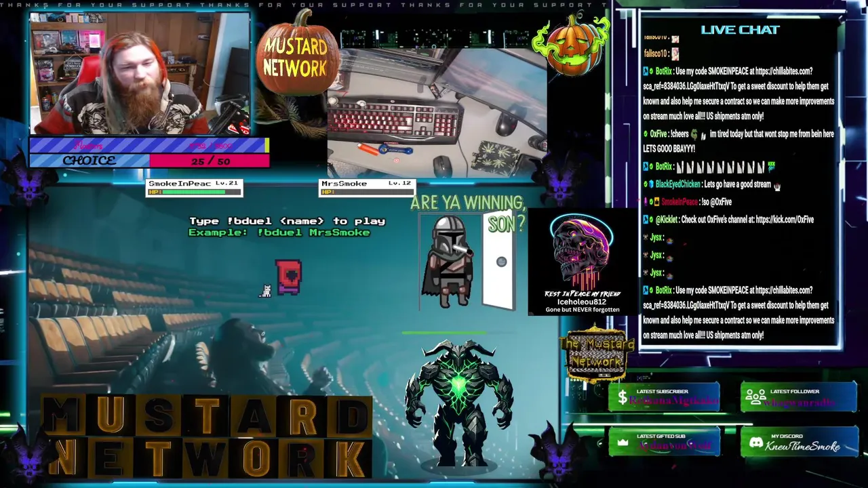868x488 pixels.
Task: Click the dollar sign on Latest Subscriber panel
Action: [x=623, y=398]
